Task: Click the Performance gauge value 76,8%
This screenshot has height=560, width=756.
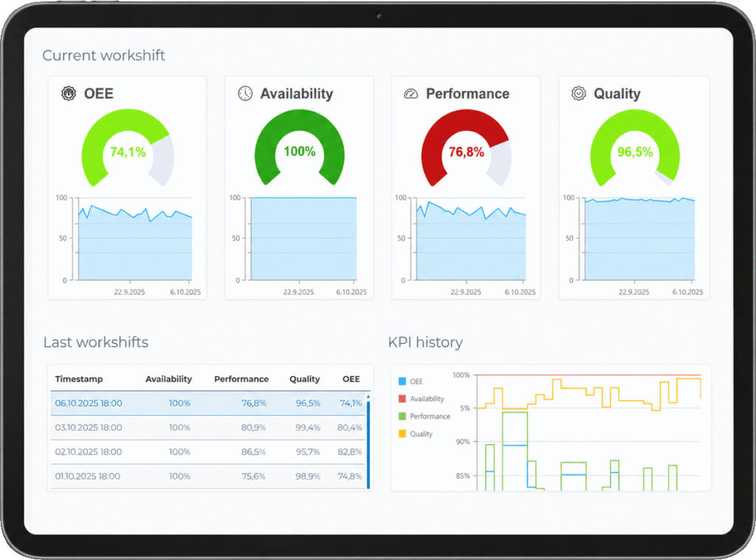Action: 467,152
